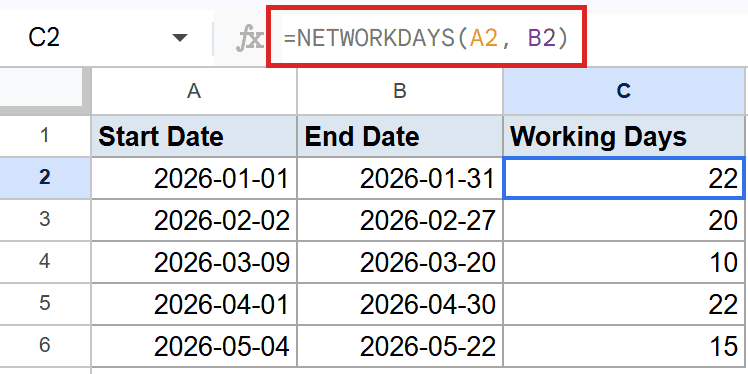Select working days cell in row 5
Image resolution: width=748 pixels, height=374 pixels.
coord(623,303)
